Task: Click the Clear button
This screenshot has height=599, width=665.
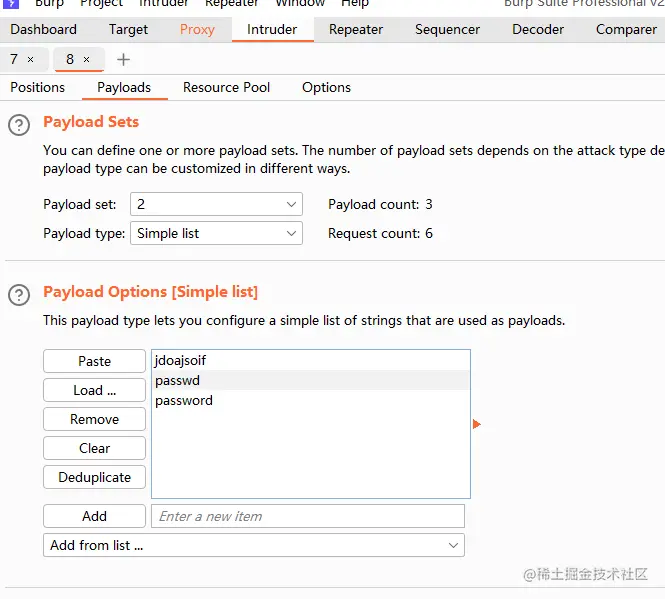Action: (94, 448)
